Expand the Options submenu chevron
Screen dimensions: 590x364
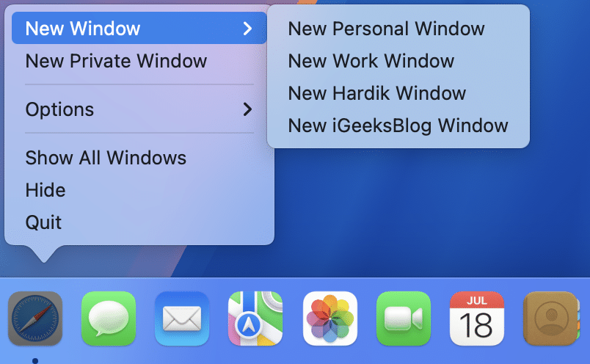pyautogui.click(x=247, y=109)
